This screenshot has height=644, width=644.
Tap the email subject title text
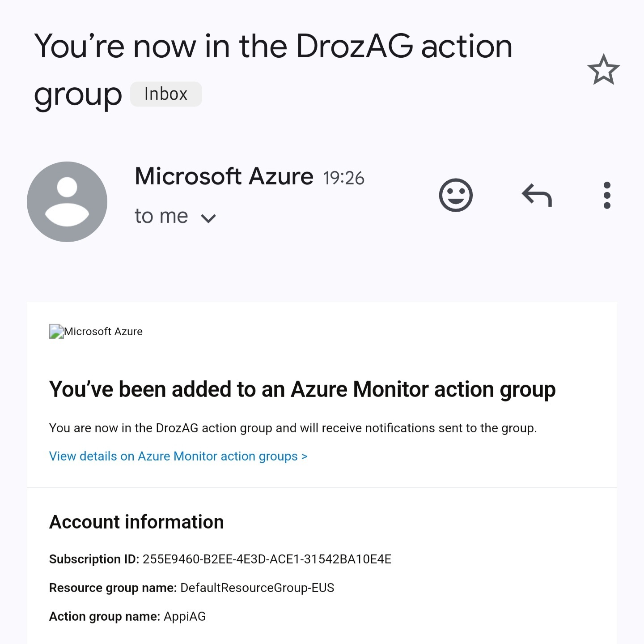(273, 47)
